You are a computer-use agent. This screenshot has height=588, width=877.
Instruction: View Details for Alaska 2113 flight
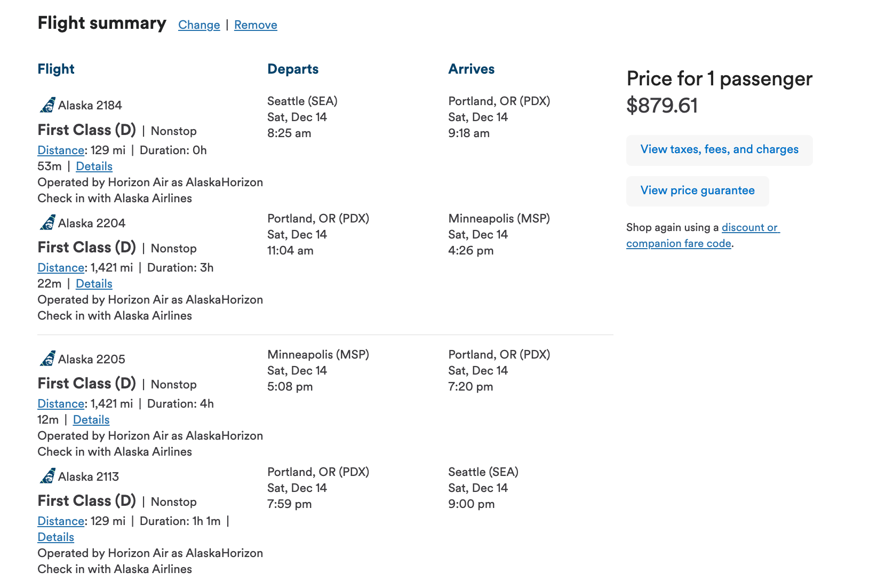point(55,537)
